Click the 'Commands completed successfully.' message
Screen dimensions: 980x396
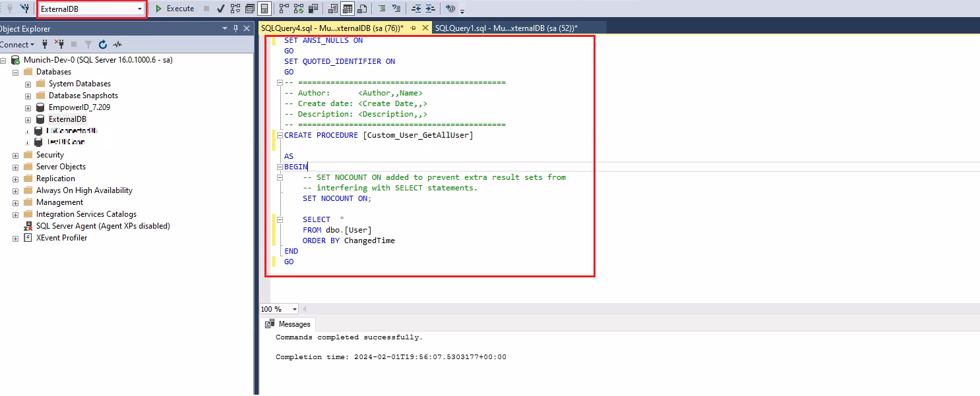[350, 337]
